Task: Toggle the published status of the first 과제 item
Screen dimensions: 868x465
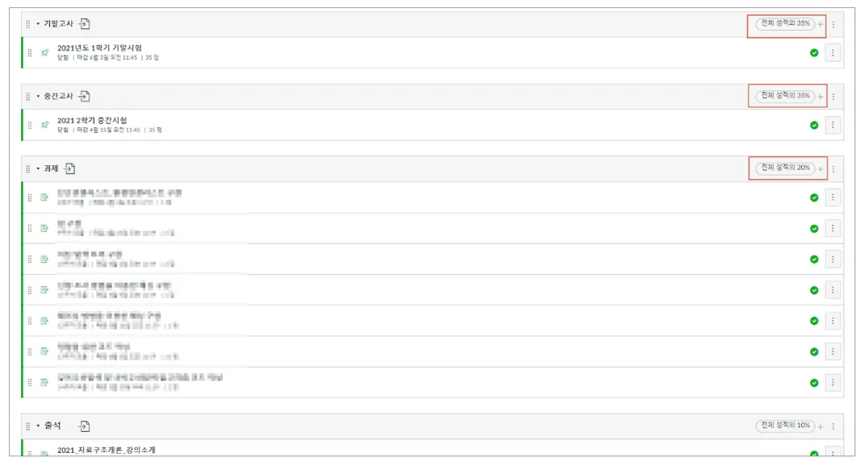Action: point(814,197)
